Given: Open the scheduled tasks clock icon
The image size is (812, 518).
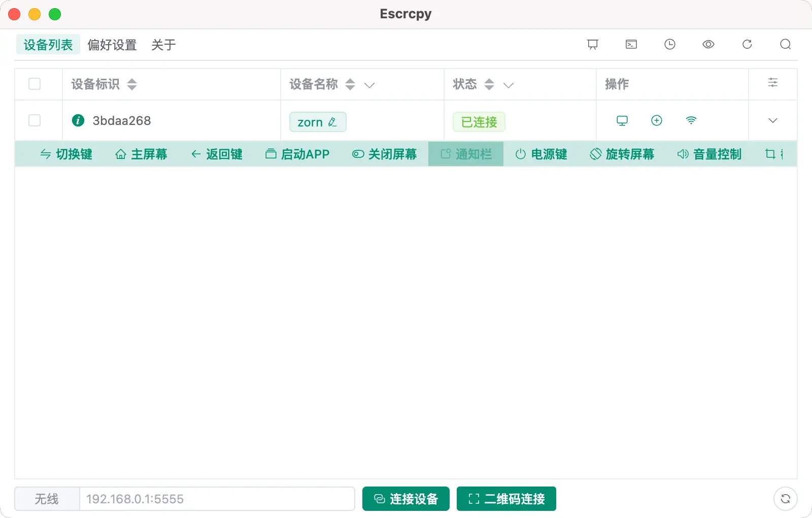Looking at the screenshot, I should pos(670,45).
